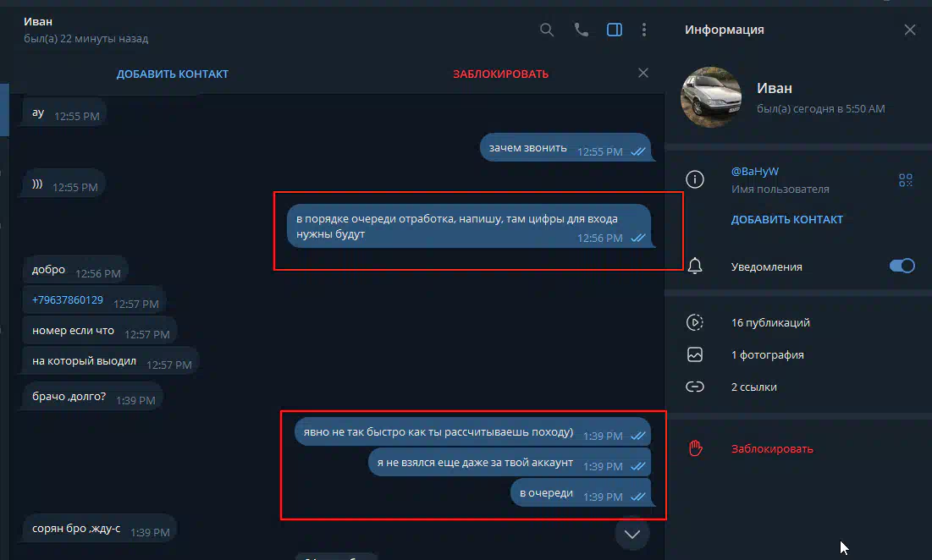The image size is (932, 560).
Task: Click the @BaHyW username link
Action: pyautogui.click(x=754, y=171)
